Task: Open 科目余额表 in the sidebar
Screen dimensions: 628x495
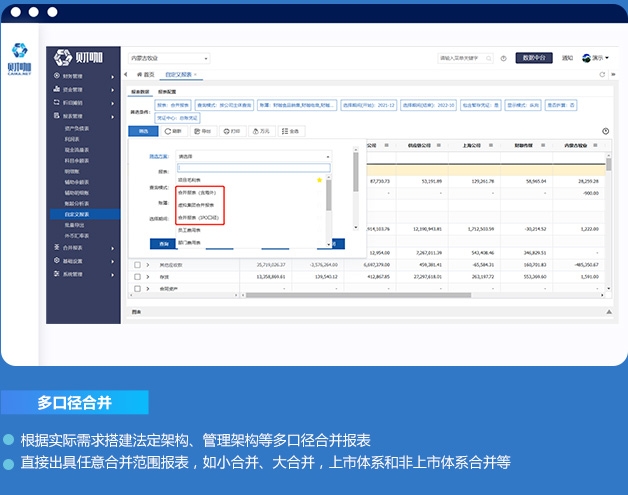Action: point(77,161)
